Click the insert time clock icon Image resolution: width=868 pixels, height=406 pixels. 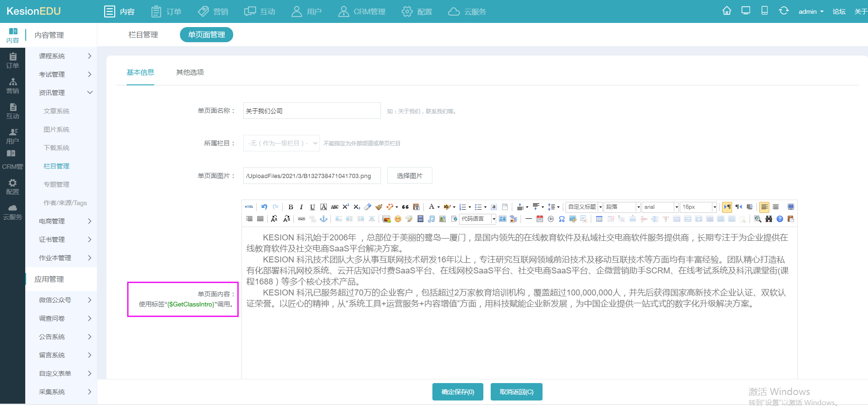point(551,219)
